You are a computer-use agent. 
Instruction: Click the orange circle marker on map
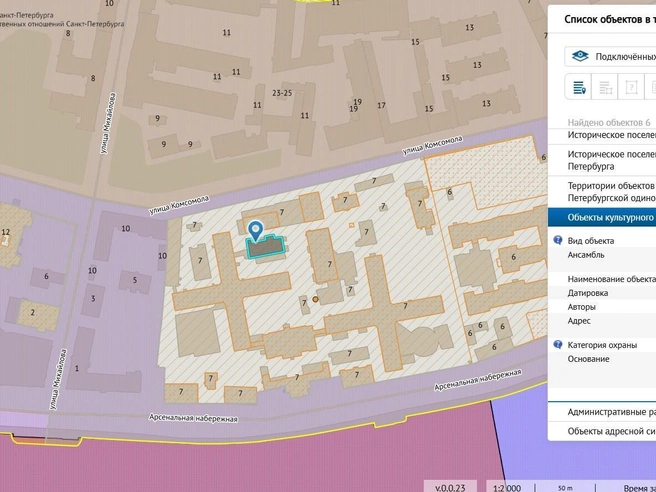pos(315,300)
